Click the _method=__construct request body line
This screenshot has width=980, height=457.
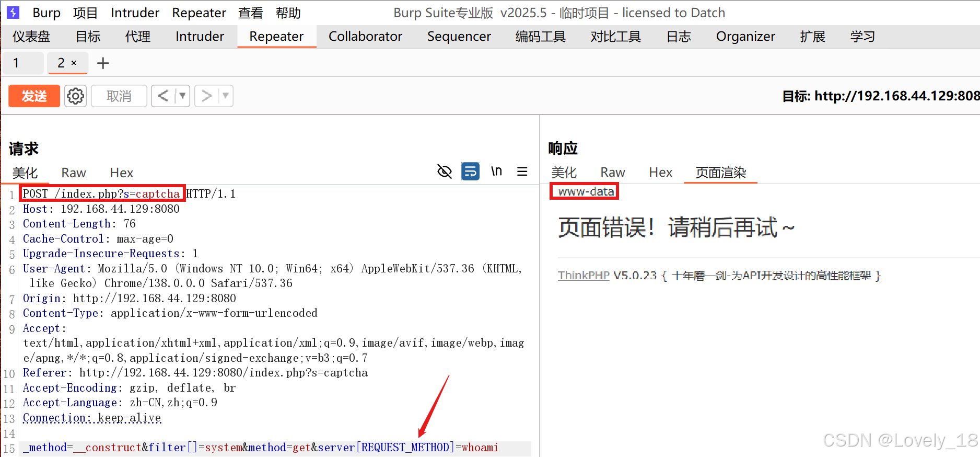click(x=261, y=447)
